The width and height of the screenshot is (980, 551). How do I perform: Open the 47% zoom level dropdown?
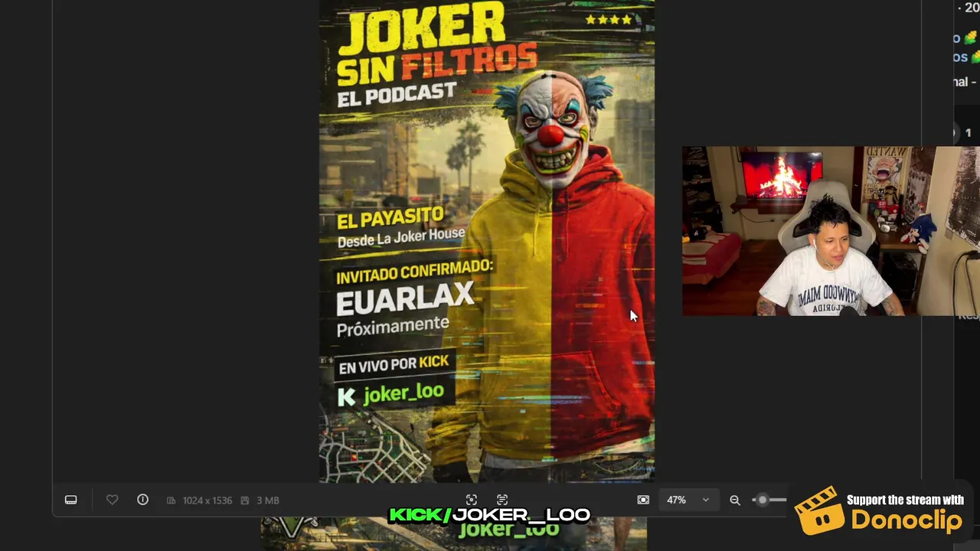click(688, 500)
